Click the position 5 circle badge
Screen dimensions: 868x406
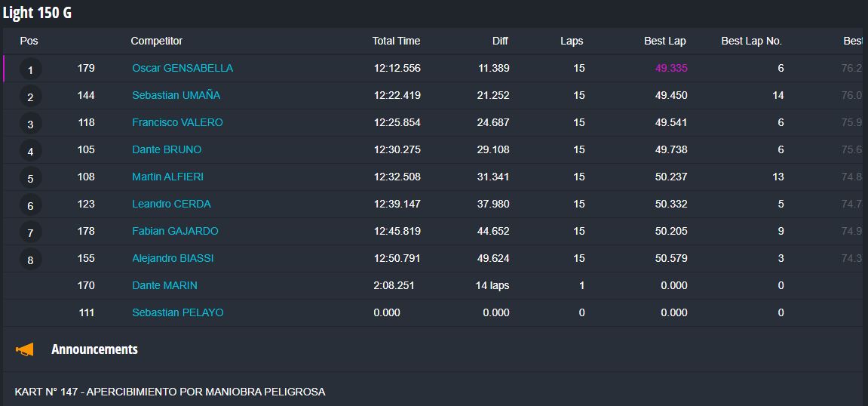pyautogui.click(x=30, y=179)
